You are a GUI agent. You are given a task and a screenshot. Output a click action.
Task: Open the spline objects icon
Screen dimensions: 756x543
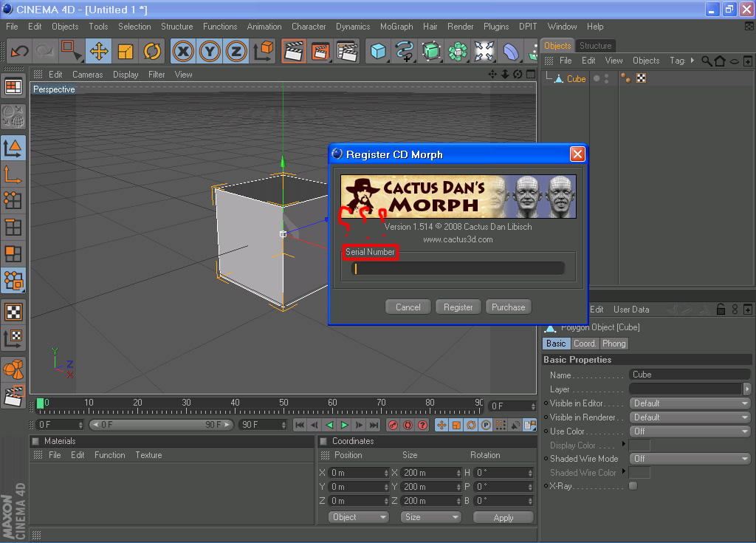pos(405,51)
